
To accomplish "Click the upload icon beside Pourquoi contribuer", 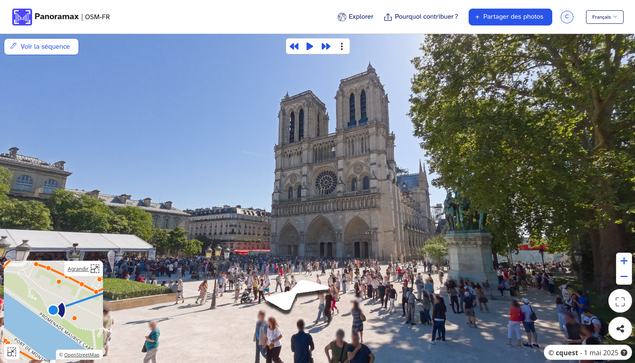I will click(388, 17).
